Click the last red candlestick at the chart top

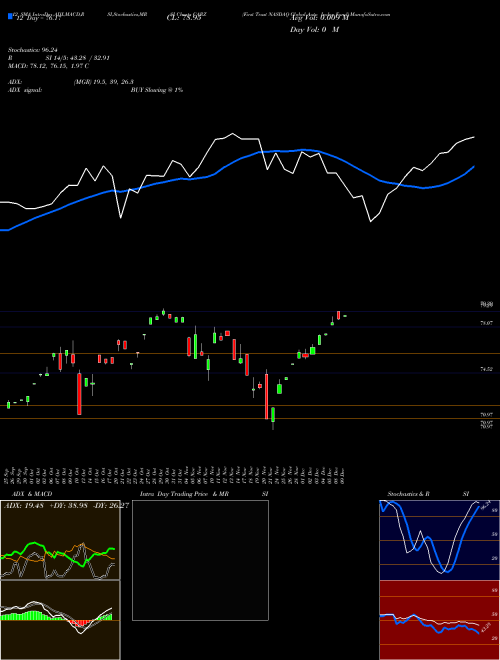(x=338, y=315)
